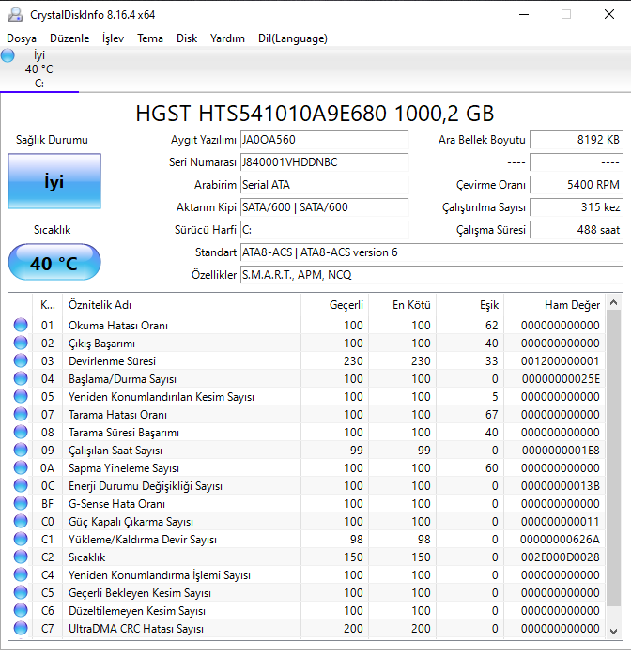The width and height of the screenshot is (631, 672).
Task: Click the status orb for Çalışılan Saat Sayısı
Action: (x=21, y=451)
